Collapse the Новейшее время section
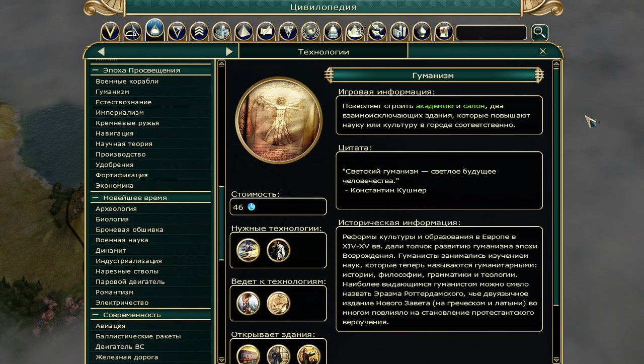Screen dimensions: 644x364 tap(95, 198)
